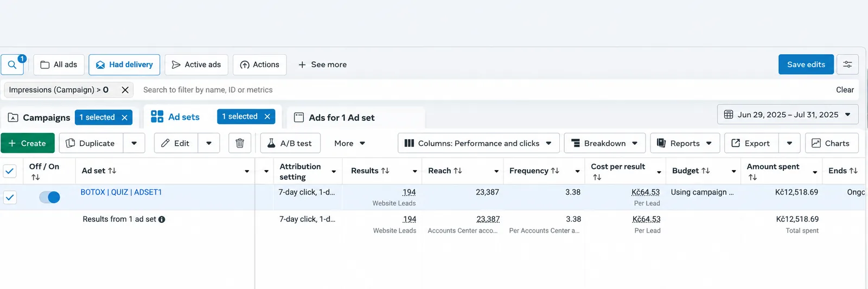Click Kč64.53 cost per lead in ADSET1 row
The width and height of the screenshot is (868, 289).
646,192
